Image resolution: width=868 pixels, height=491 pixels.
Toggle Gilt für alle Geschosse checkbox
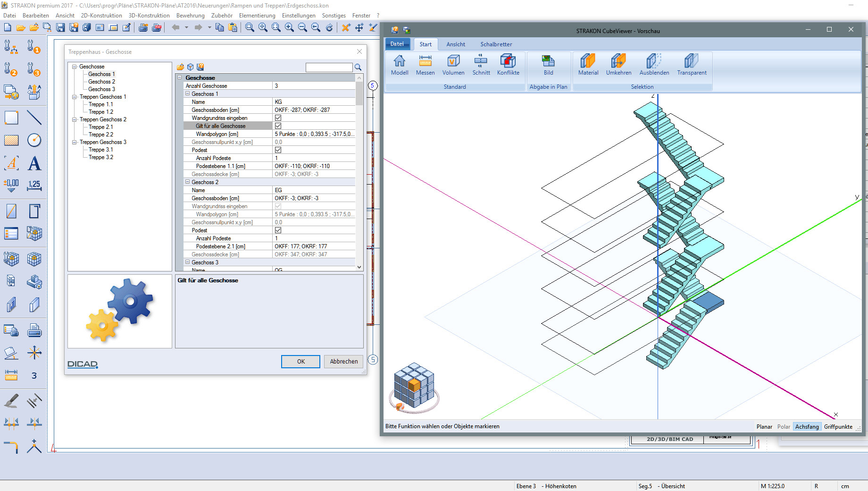click(278, 126)
